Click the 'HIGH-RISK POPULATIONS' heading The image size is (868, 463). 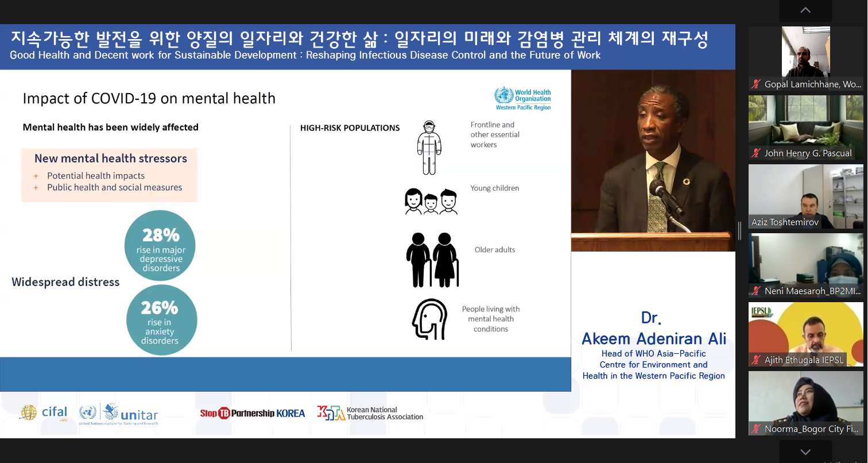[350, 128]
